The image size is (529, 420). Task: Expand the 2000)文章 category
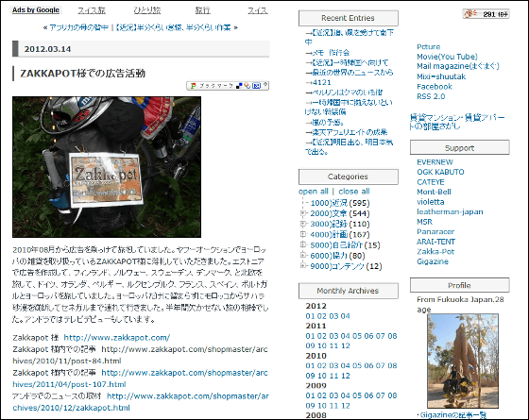[303, 213]
